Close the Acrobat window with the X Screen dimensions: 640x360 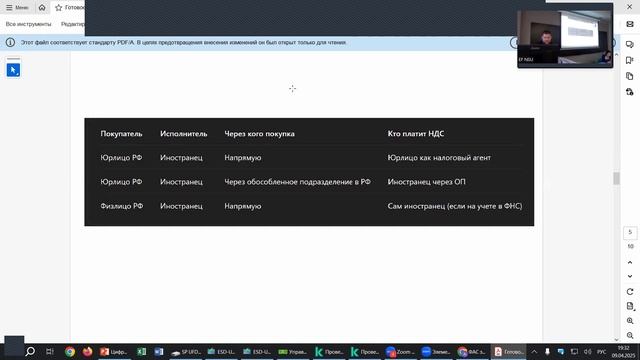pyautogui.click(x=629, y=7)
